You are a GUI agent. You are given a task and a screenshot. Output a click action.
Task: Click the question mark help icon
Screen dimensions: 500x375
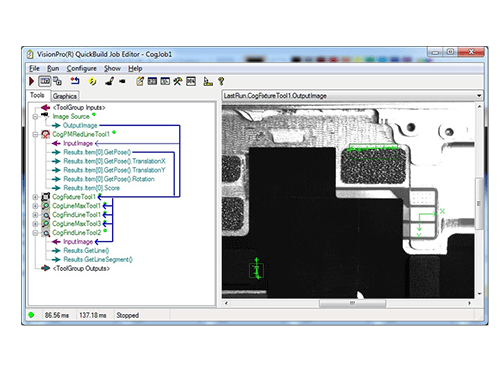tap(221, 81)
